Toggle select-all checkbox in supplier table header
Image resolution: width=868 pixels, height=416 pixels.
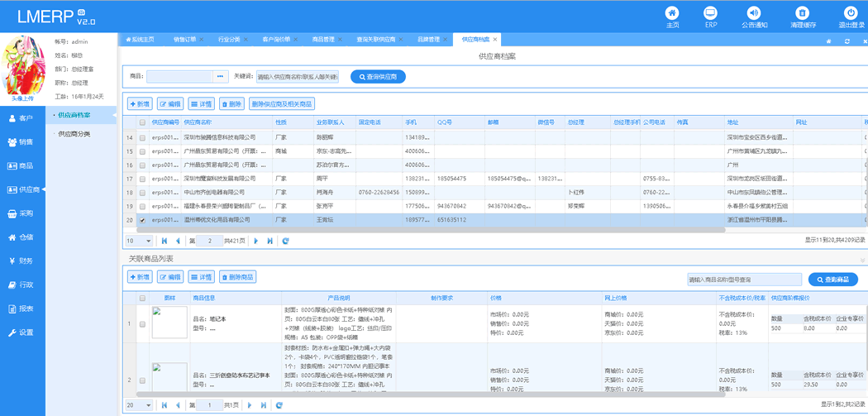click(x=142, y=122)
